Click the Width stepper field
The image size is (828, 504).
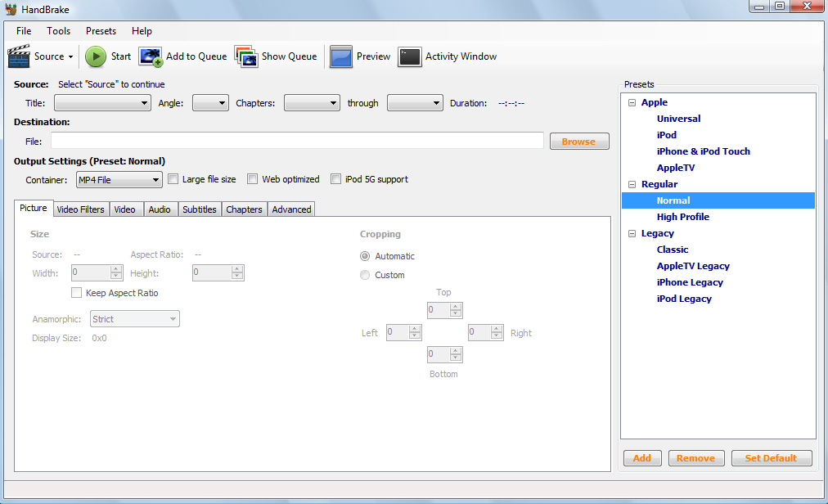[x=97, y=272]
